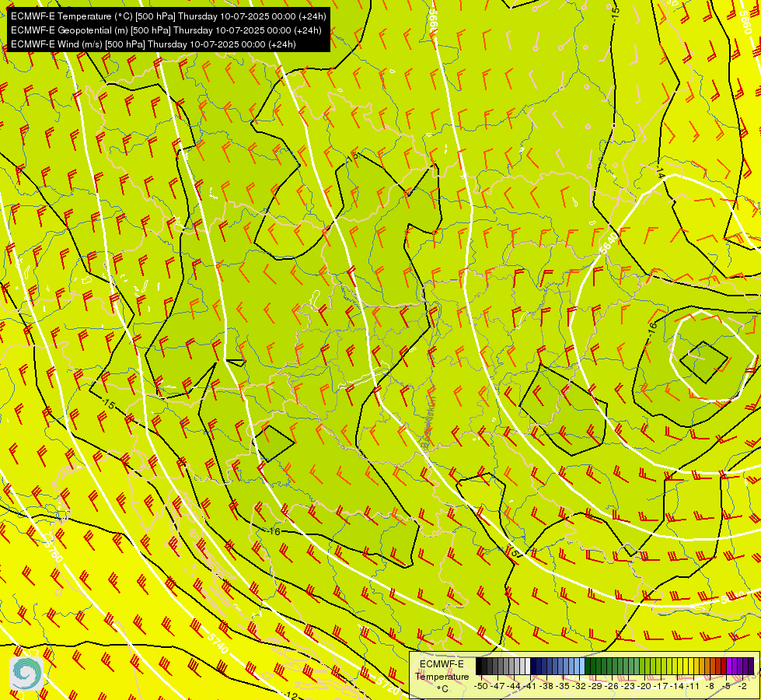
Task: Click the -2 value on the colour scale
Action: pyautogui.click(x=742, y=687)
